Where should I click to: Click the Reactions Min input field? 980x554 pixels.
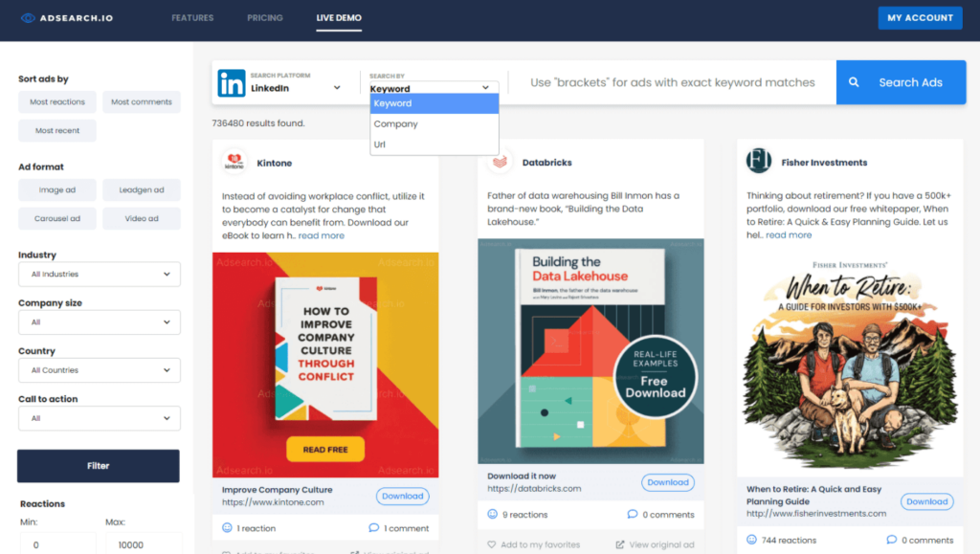click(58, 544)
